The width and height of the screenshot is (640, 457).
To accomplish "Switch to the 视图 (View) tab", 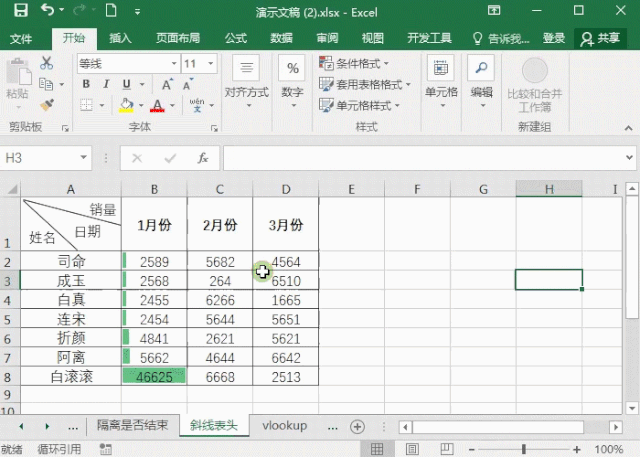I will click(373, 39).
